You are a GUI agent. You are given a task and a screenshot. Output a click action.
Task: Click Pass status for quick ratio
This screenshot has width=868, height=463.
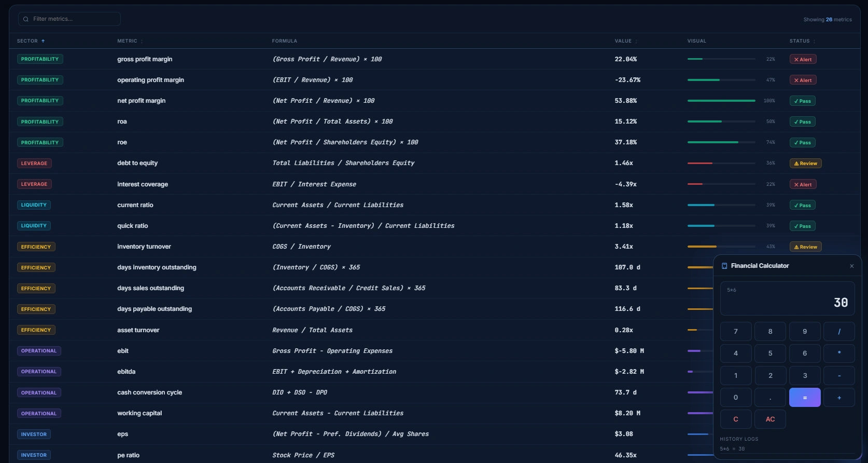click(802, 226)
